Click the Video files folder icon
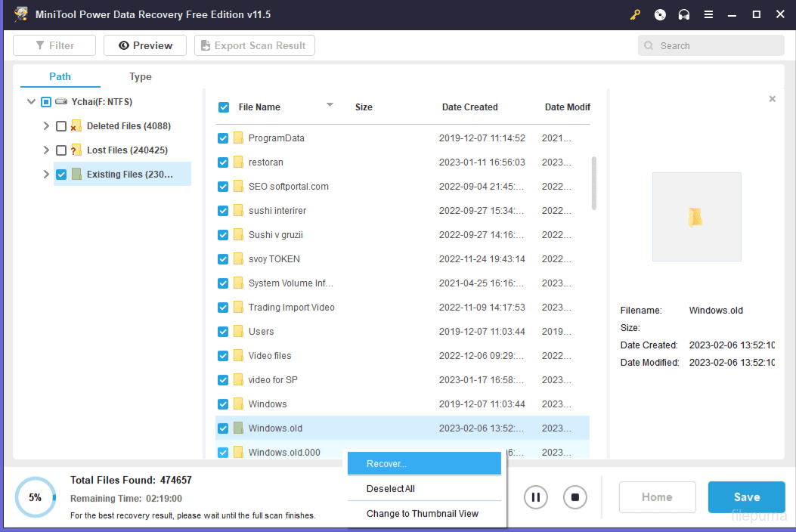796x532 pixels. 238,355
